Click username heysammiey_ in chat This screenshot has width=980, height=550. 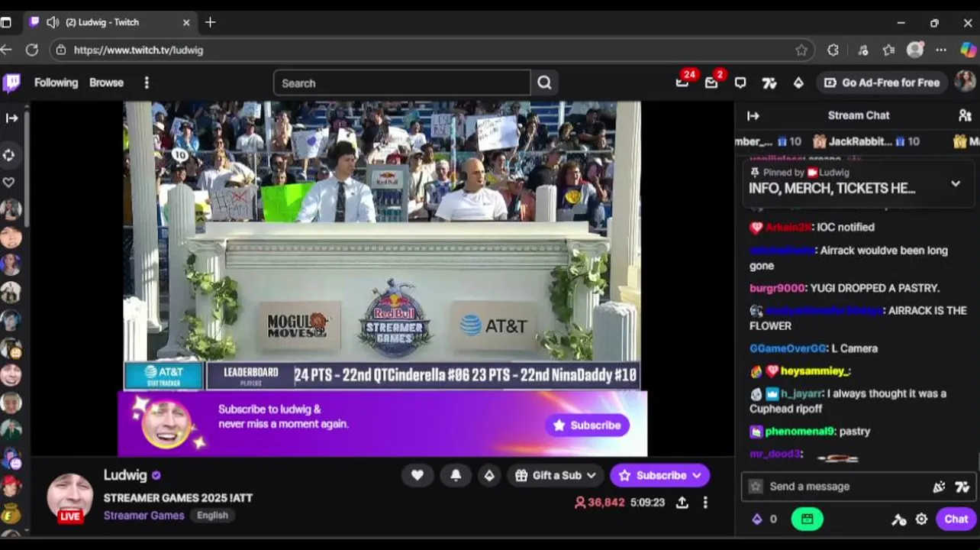tap(814, 371)
